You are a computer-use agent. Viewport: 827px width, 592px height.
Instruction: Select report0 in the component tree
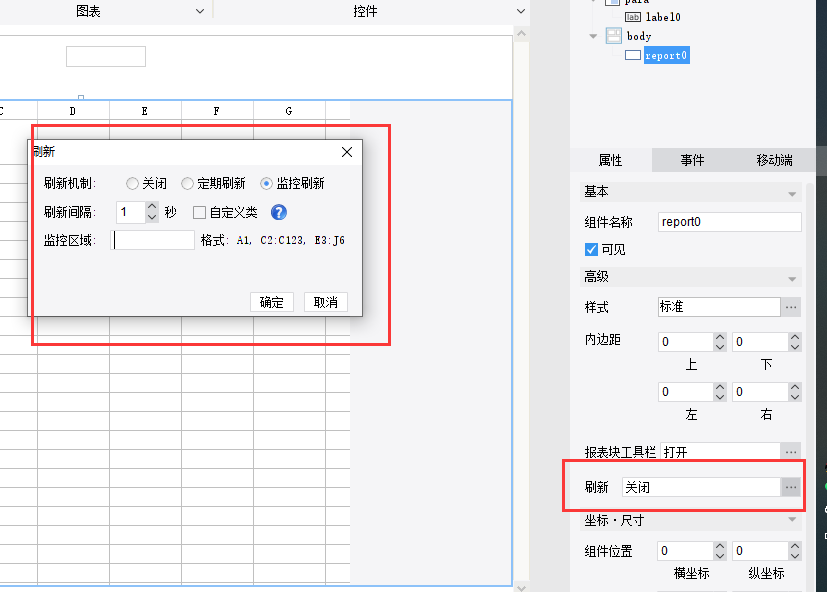[666, 55]
